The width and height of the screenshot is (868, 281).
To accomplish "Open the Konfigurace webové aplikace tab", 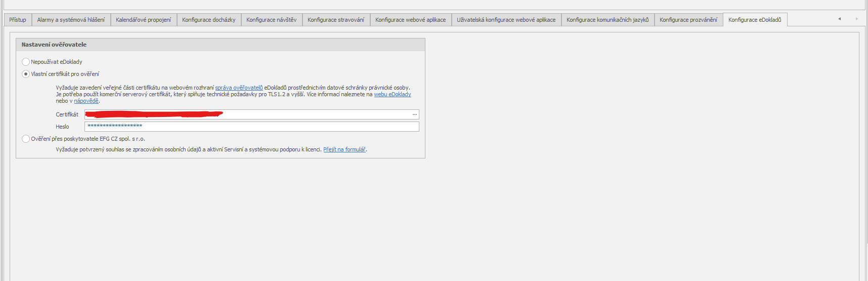I will (x=410, y=20).
